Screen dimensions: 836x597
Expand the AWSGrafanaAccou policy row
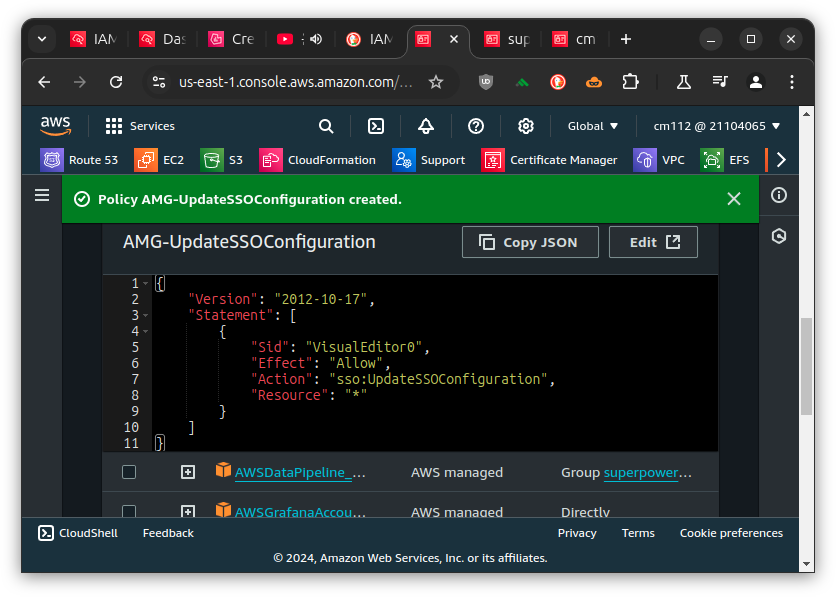coord(188,511)
